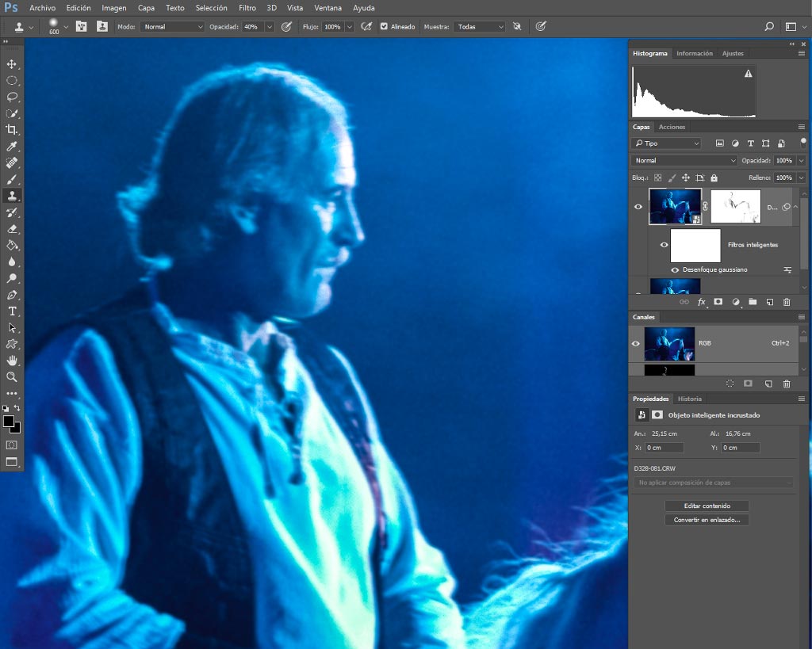Select the Crop tool

point(11,130)
